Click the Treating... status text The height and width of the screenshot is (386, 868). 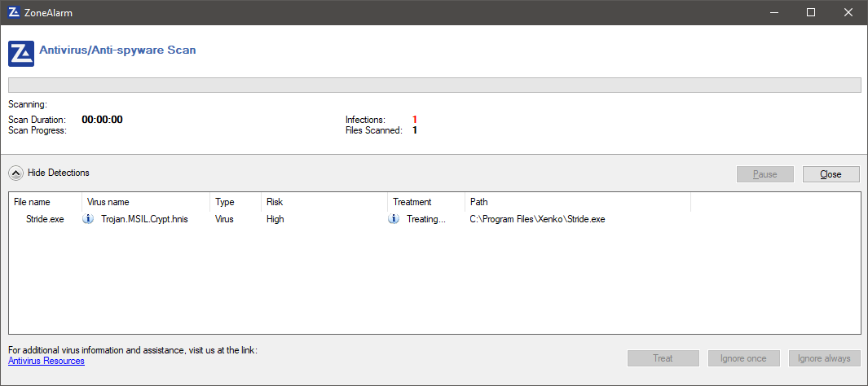(x=426, y=219)
